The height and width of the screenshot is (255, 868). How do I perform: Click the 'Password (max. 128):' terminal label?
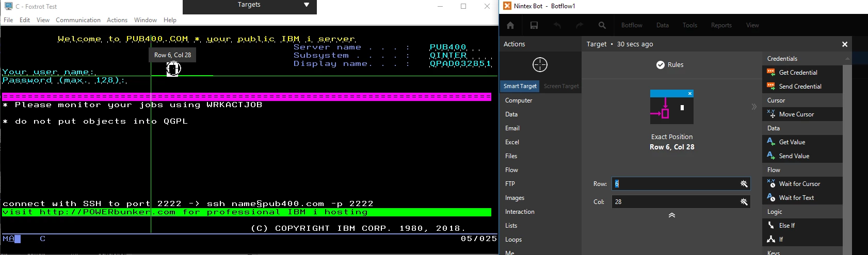click(x=65, y=80)
